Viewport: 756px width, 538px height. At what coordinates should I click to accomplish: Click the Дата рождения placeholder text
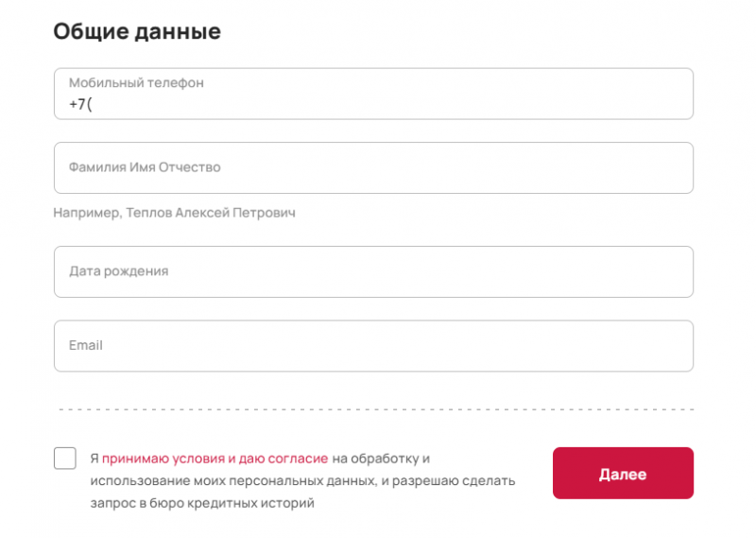(118, 271)
